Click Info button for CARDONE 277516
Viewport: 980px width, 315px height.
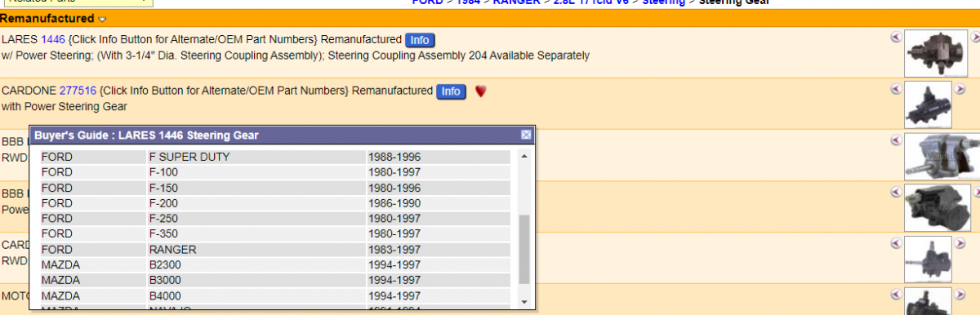coord(451,91)
